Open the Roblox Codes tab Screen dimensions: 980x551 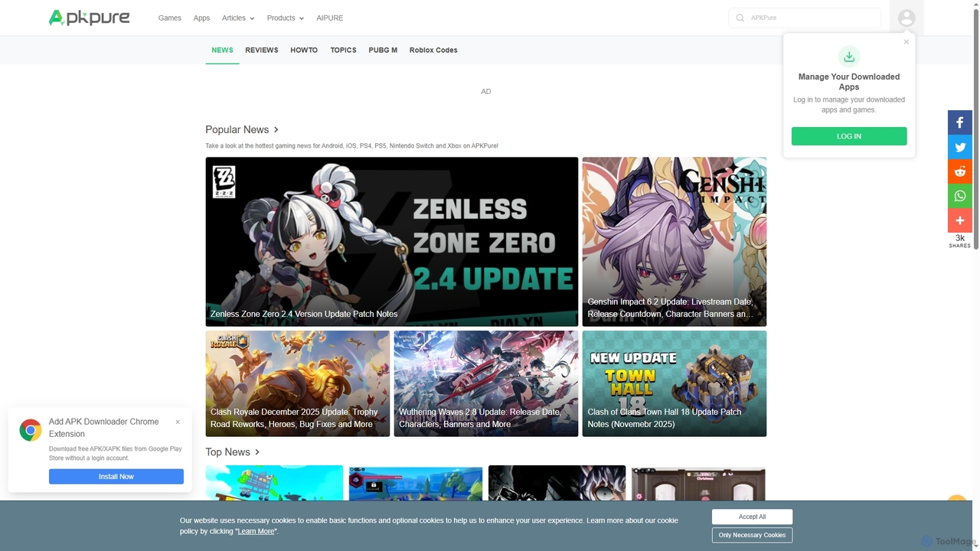[x=433, y=50]
